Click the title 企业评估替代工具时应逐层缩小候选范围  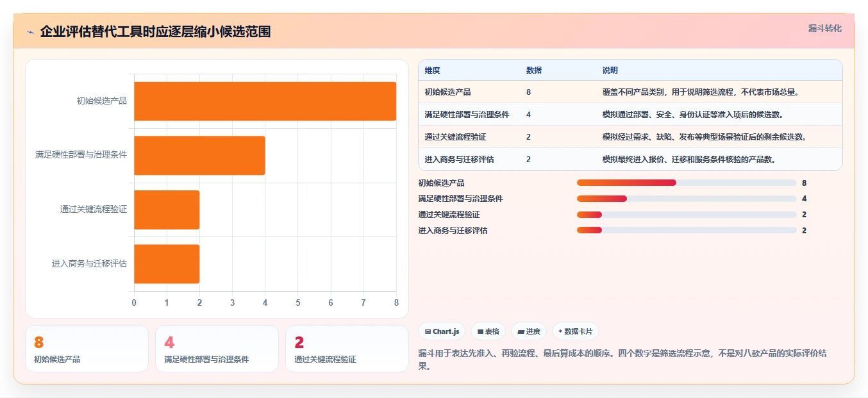155,31
